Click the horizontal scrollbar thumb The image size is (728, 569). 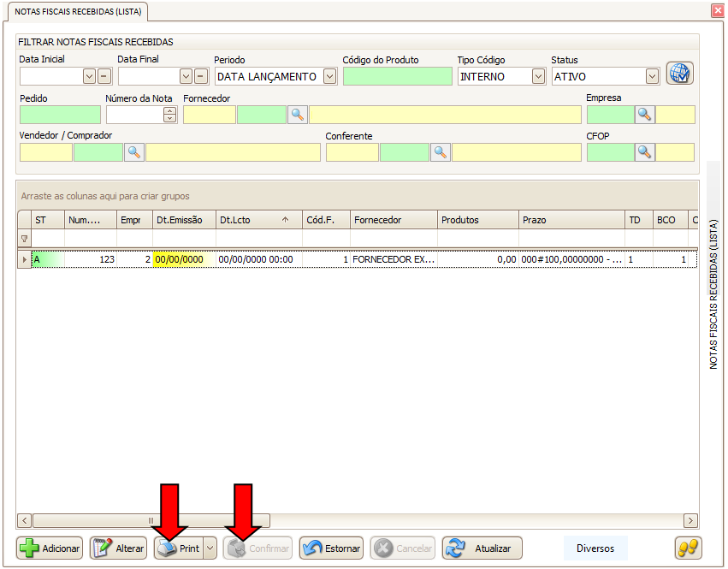point(151,520)
